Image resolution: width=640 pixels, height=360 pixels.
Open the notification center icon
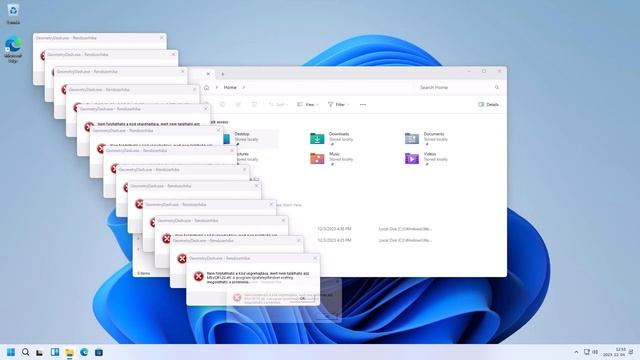pyautogui.click(x=631, y=352)
